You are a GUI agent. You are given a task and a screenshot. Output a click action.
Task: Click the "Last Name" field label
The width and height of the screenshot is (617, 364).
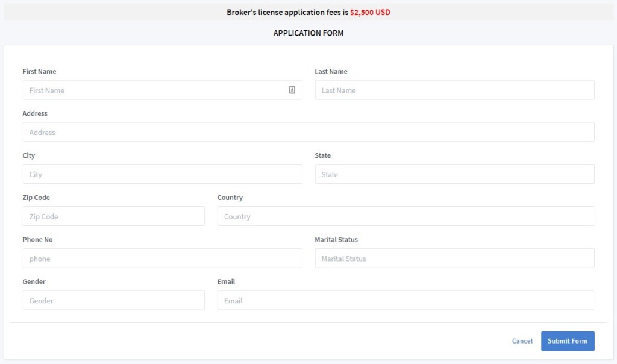pos(331,71)
